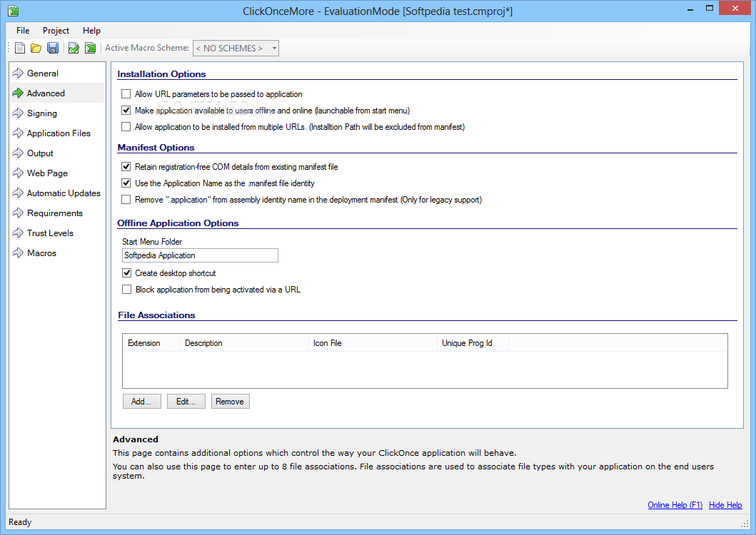The height and width of the screenshot is (535, 756).
Task: Check Remove ".application" from assembly identity name
Action: [126, 200]
